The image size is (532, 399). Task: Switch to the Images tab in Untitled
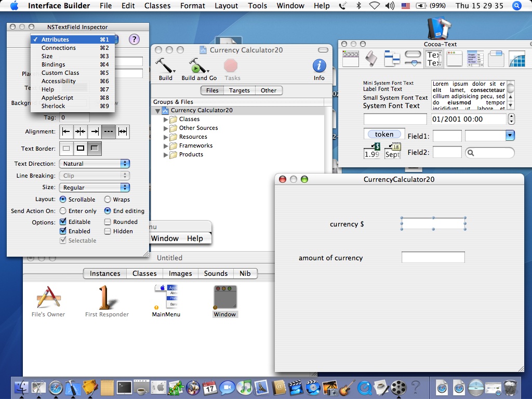point(180,273)
